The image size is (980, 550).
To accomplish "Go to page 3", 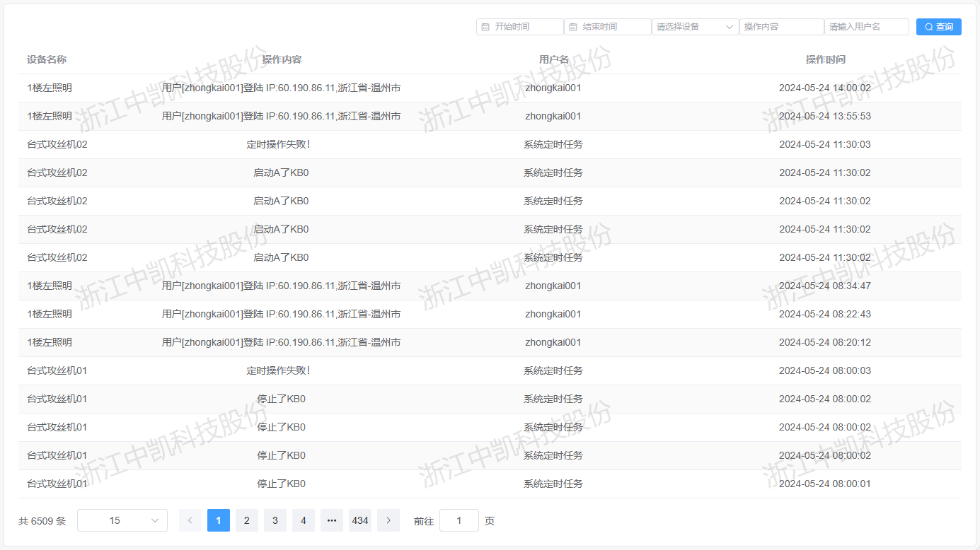I will point(275,520).
